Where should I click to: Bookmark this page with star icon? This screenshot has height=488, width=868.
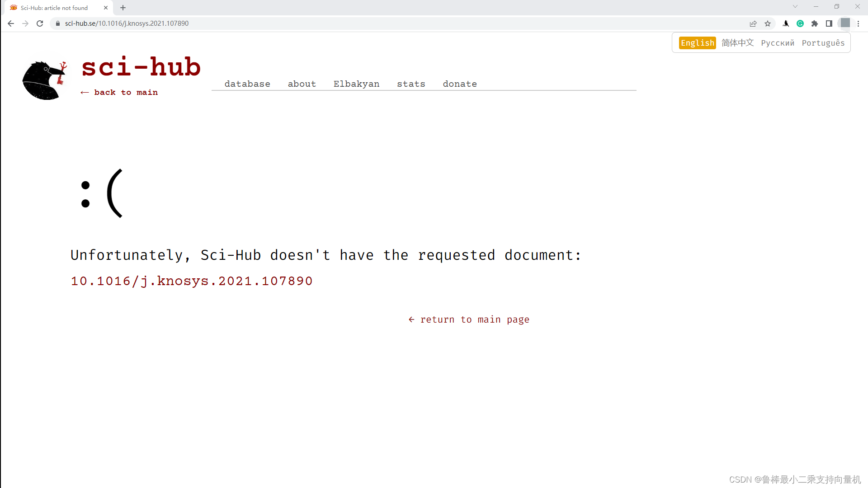(768, 23)
